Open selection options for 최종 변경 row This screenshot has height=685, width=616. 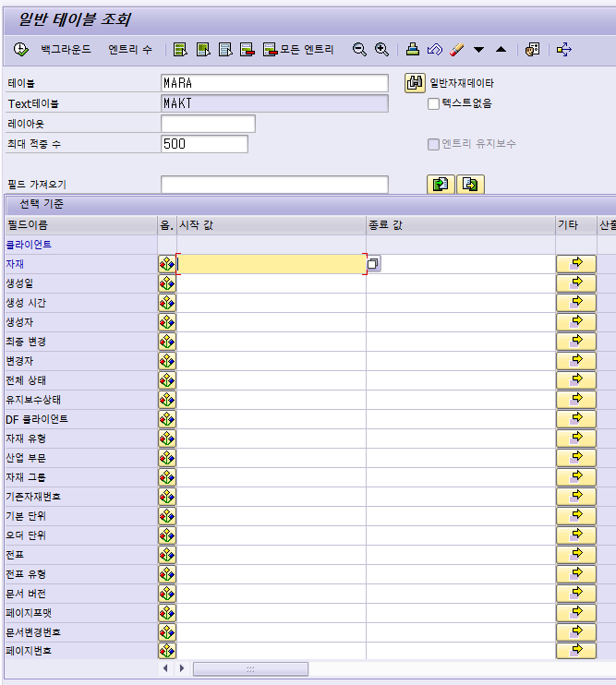[x=167, y=342]
